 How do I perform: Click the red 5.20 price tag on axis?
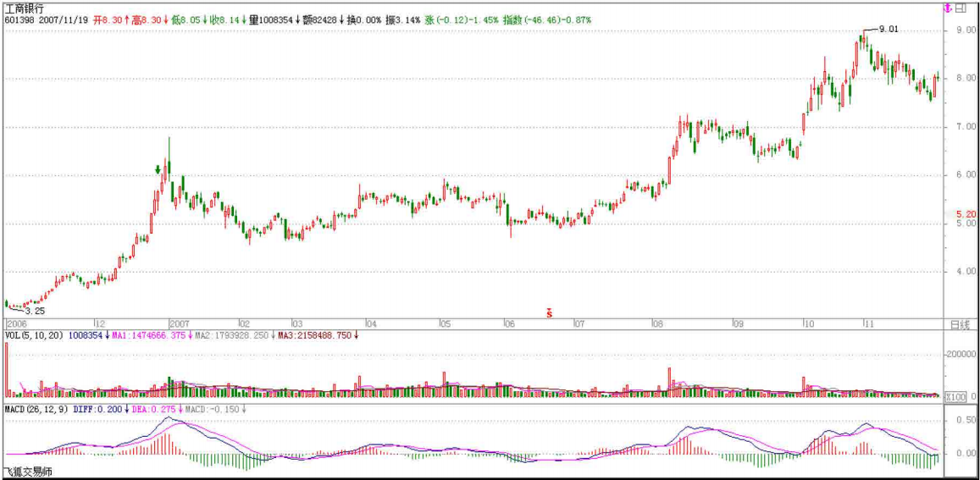pos(964,214)
